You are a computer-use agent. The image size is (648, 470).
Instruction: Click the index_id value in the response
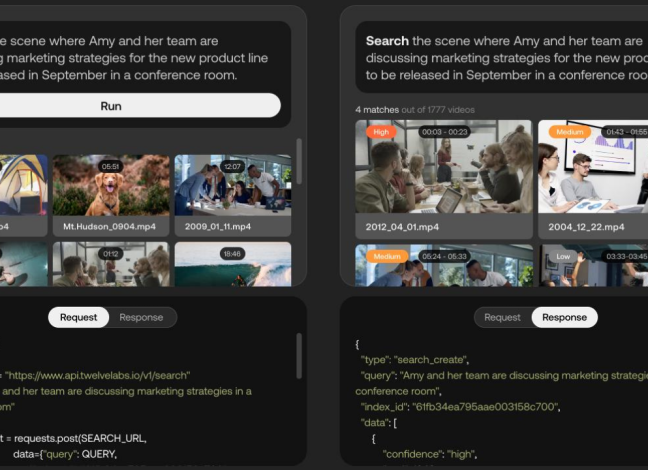[486, 407]
